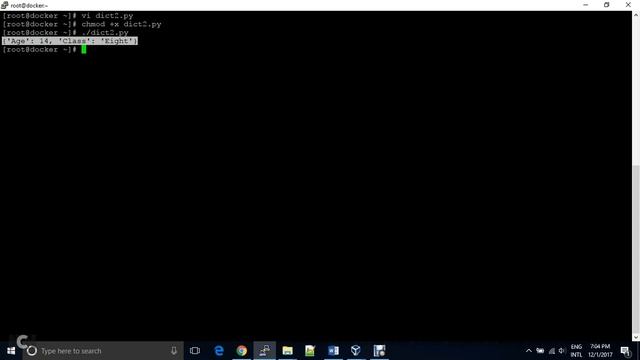The height and width of the screenshot is (360, 640).
Task: Expand the hidden system tray icons
Action: pyautogui.click(x=529, y=351)
